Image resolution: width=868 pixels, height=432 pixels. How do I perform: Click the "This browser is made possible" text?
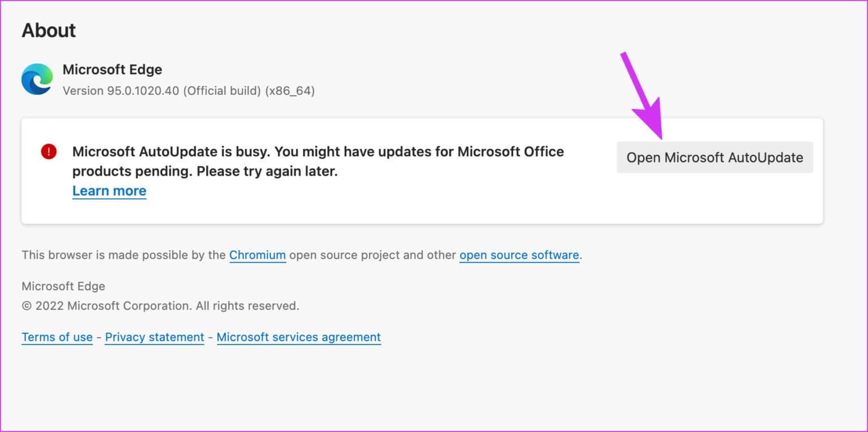pyautogui.click(x=123, y=255)
